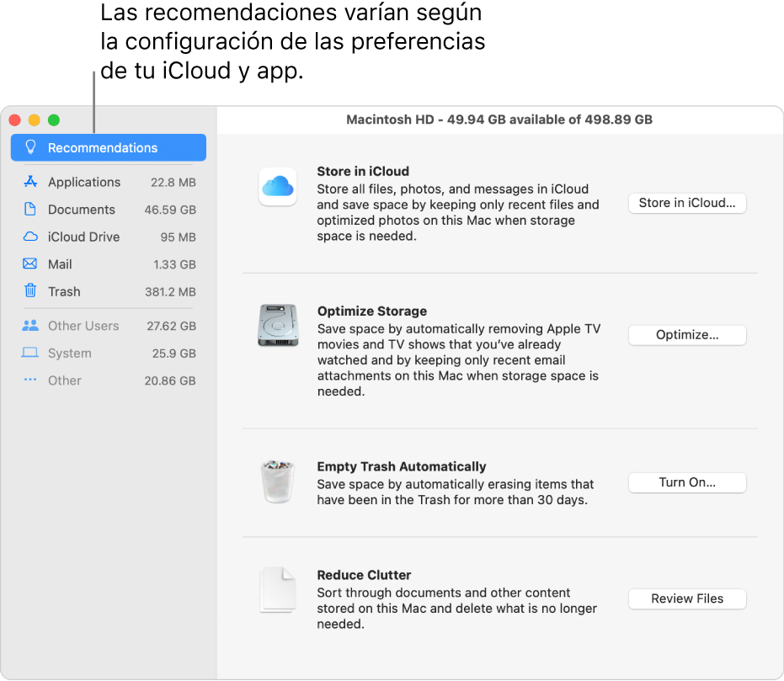The image size is (784, 681).
Task: Click the iCloud Drive cloud outline icon
Action: 30,237
